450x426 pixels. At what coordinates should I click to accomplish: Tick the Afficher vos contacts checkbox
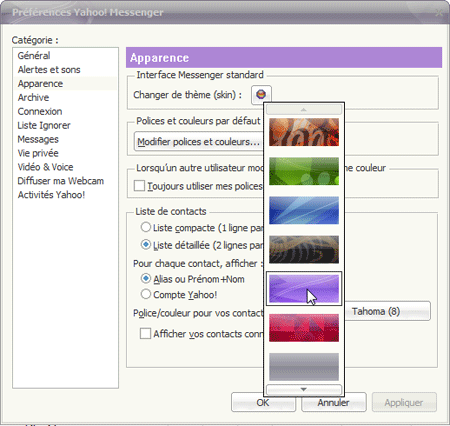[145, 333]
